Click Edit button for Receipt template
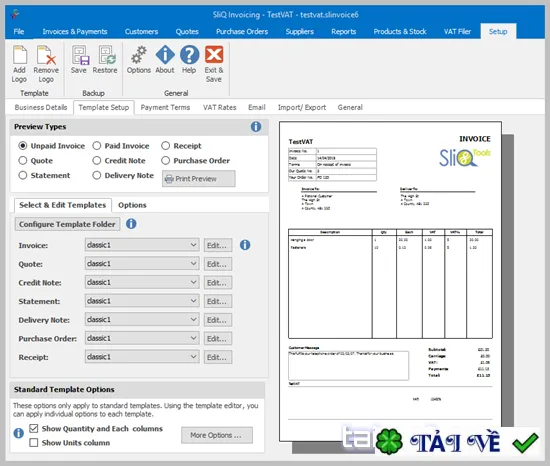550x466 pixels. click(x=218, y=357)
